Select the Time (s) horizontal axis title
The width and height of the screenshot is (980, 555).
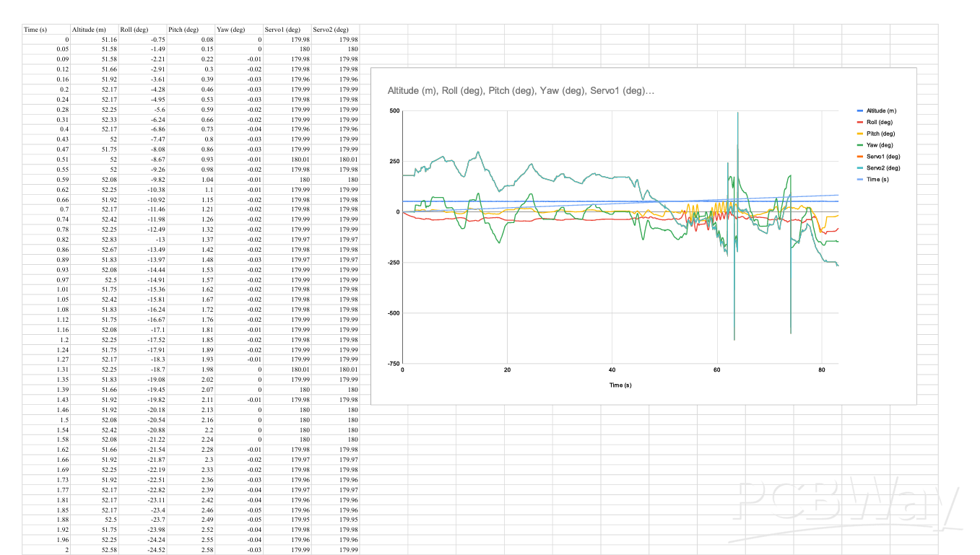620,385
